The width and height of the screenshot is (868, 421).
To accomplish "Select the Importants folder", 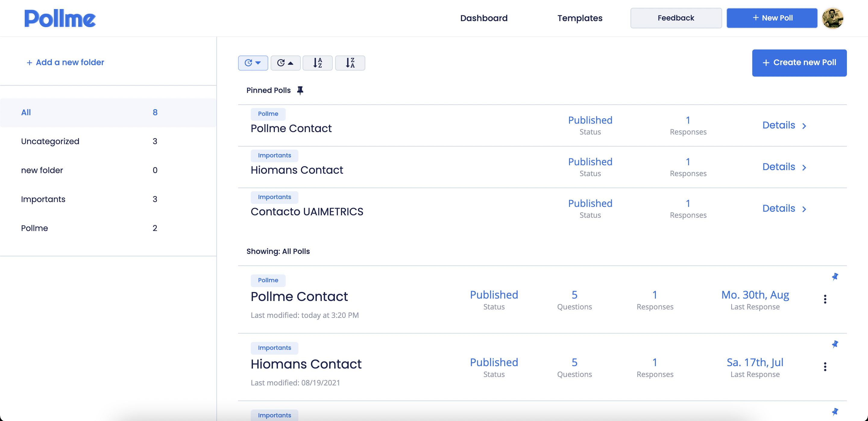I will (89, 199).
